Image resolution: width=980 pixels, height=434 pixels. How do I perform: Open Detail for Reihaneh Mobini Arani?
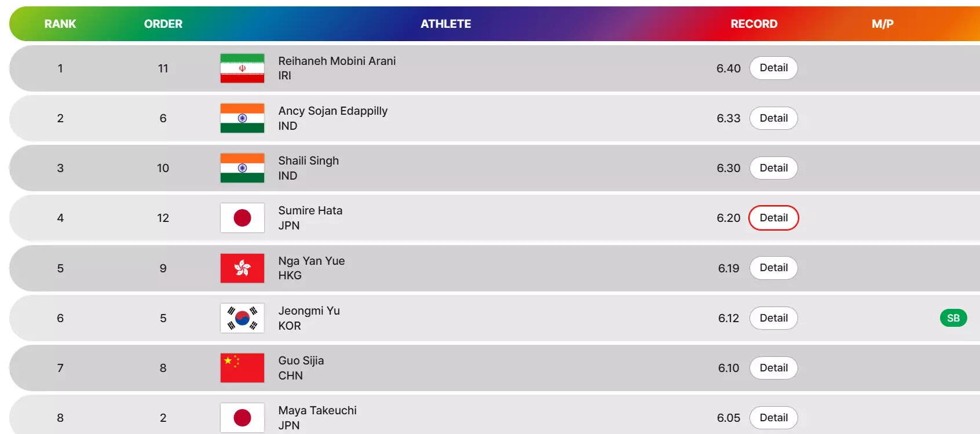(773, 68)
